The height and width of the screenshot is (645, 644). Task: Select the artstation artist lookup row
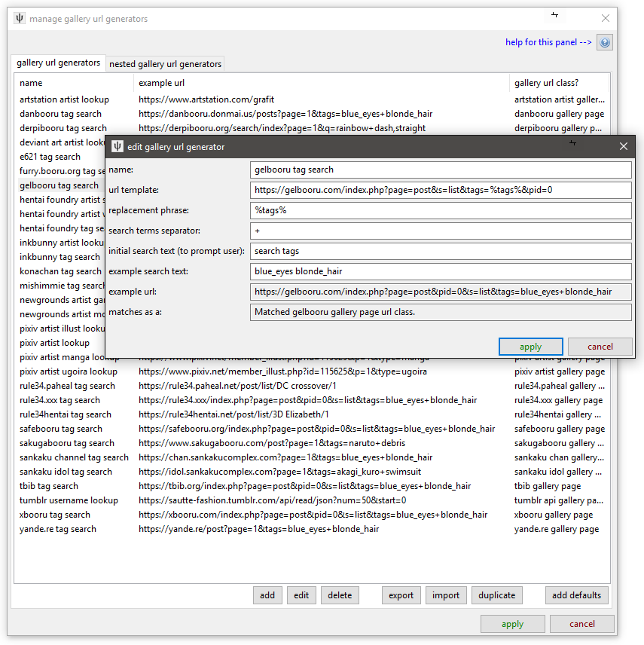pyautogui.click(x=312, y=99)
